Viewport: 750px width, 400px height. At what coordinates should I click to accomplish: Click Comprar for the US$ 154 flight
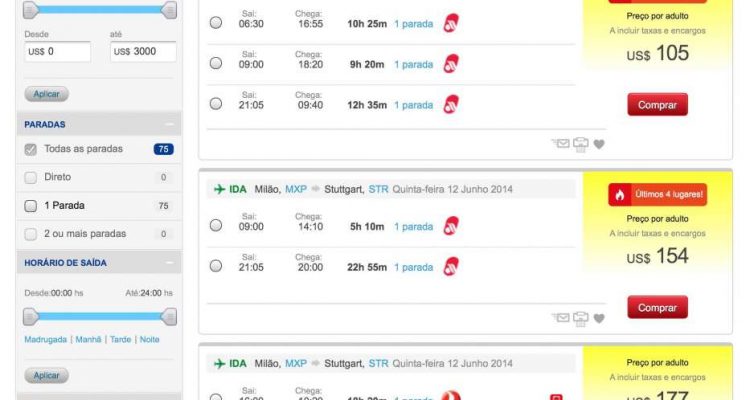[657, 307]
